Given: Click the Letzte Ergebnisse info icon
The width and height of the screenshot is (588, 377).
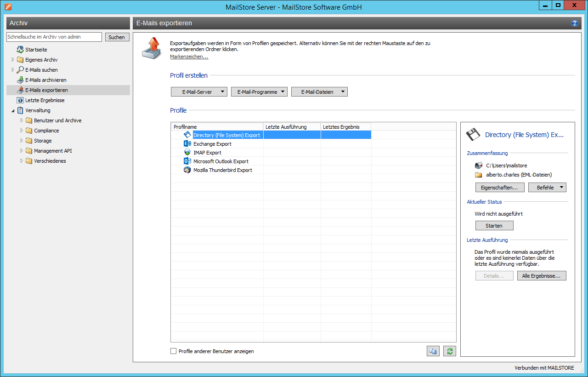Looking at the screenshot, I should coord(20,100).
